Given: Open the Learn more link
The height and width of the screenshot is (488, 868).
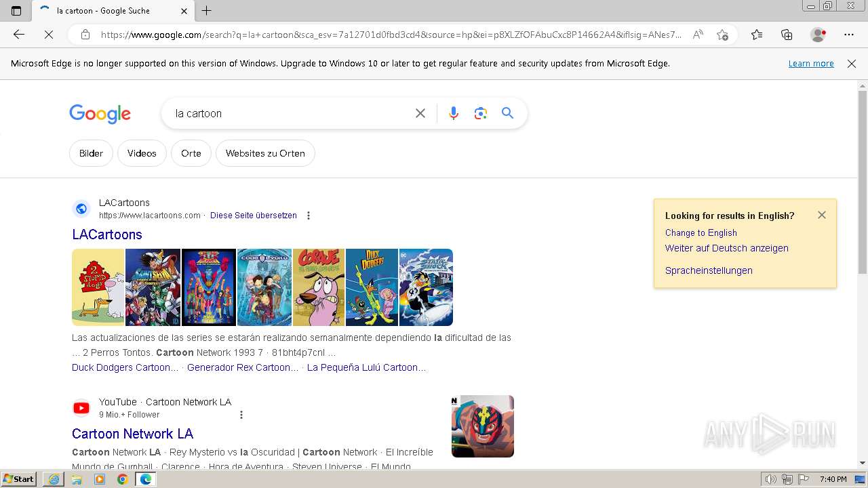Looking at the screenshot, I should pyautogui.click(x=811, y=64).
